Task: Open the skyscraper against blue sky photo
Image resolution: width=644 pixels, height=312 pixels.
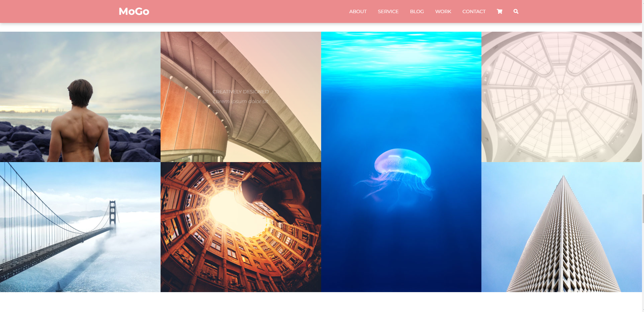Action: click(561, 227)
